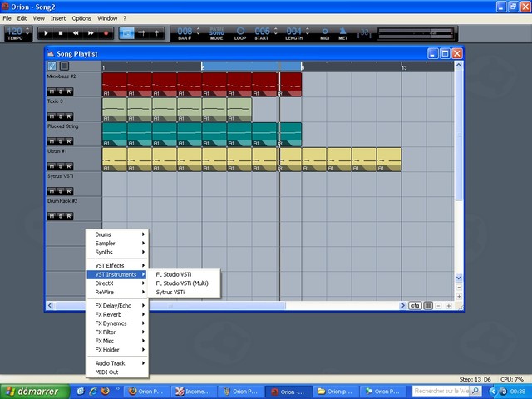
Task: Click the single-fader icon next to the mixer icon
Action: pyautogui.click(x=156, y=33)
